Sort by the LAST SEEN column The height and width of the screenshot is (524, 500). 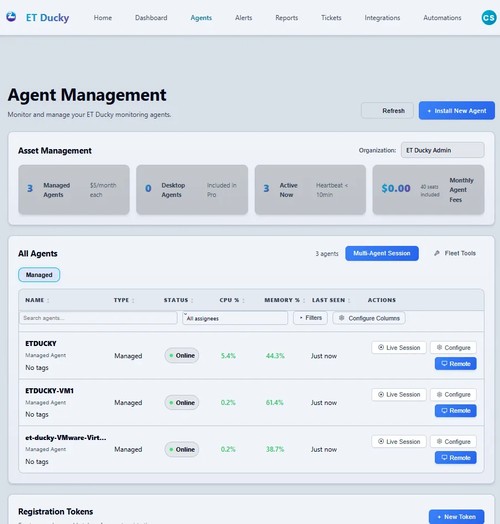[x=331, y=300]
